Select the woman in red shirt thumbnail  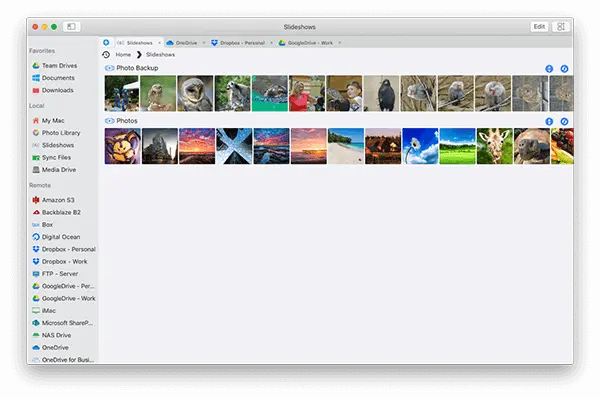pyautogui.click(x=307, y=93)
